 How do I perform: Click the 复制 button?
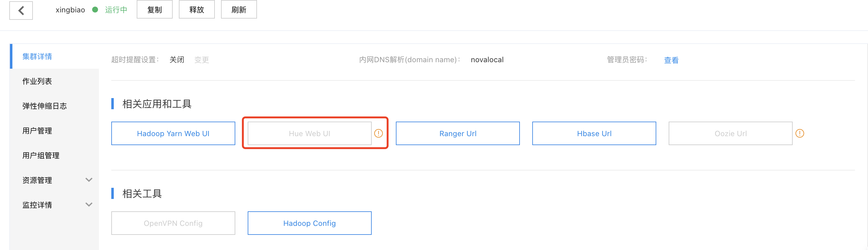(155, 9)
